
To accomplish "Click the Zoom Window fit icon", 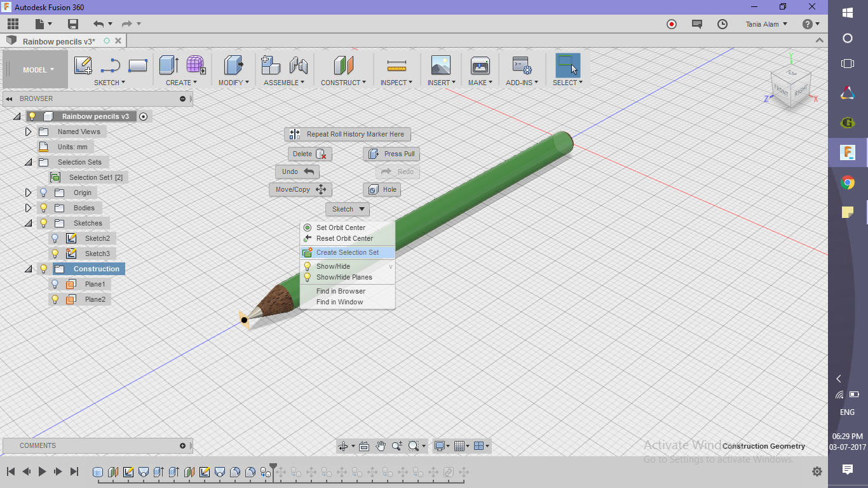I will (x=414, y=446).
